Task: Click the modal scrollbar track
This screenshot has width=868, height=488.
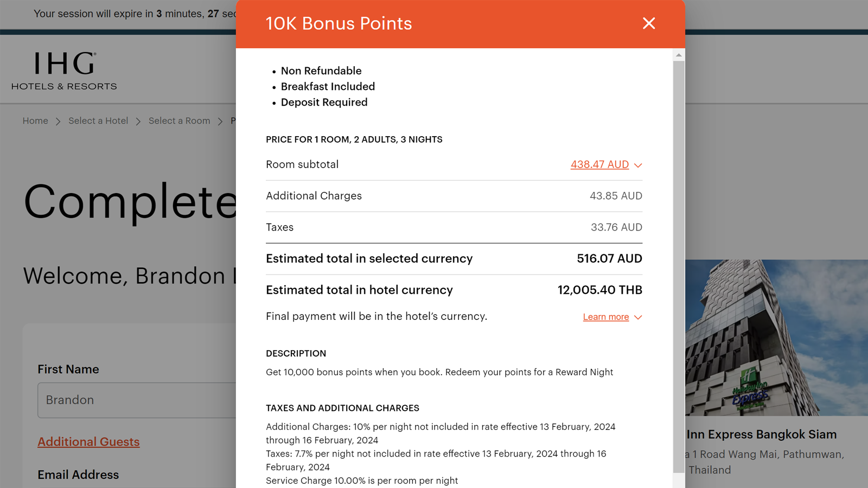Action: [678, 271]
